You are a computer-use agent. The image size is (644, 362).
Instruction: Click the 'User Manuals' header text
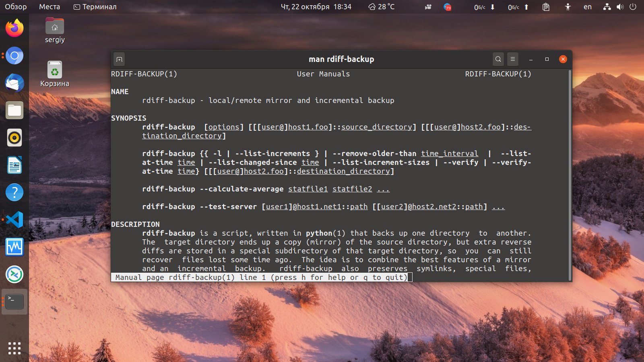pos(324,74)
